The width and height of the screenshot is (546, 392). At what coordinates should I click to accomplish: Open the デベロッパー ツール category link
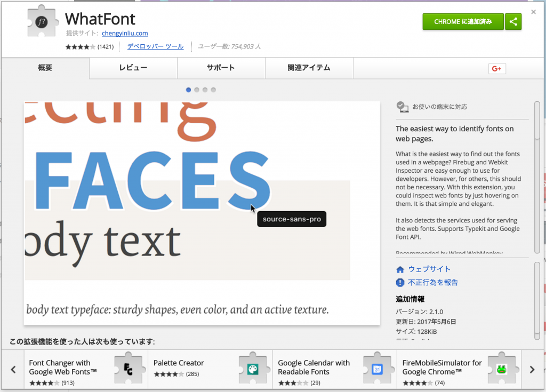[x=155, y=46]
